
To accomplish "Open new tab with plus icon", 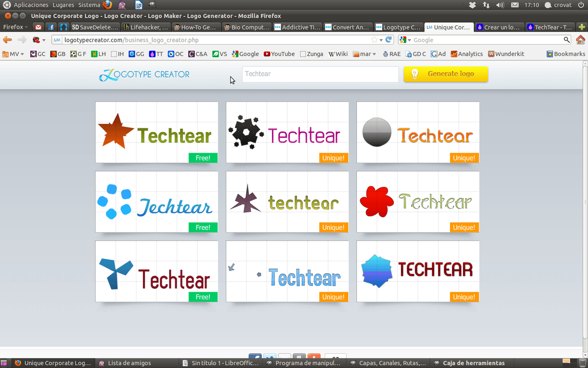I will tap(582, 27).
